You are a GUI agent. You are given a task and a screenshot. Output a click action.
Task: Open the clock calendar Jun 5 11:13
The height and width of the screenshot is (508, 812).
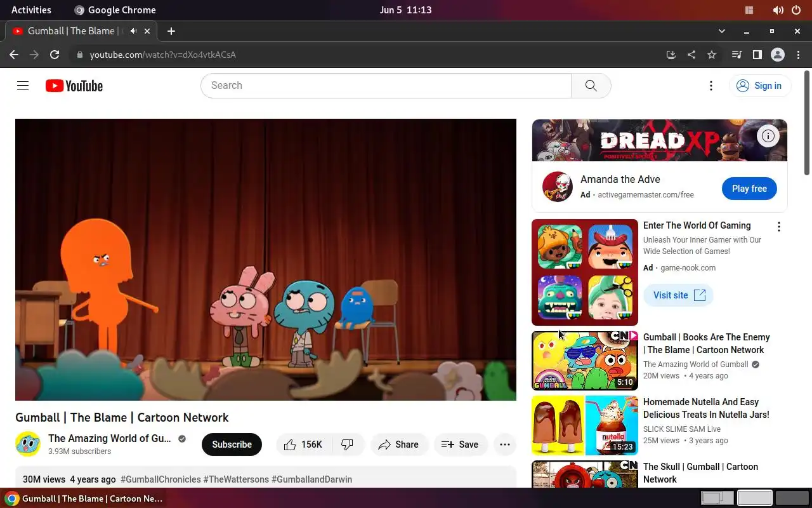coord(405,10)
